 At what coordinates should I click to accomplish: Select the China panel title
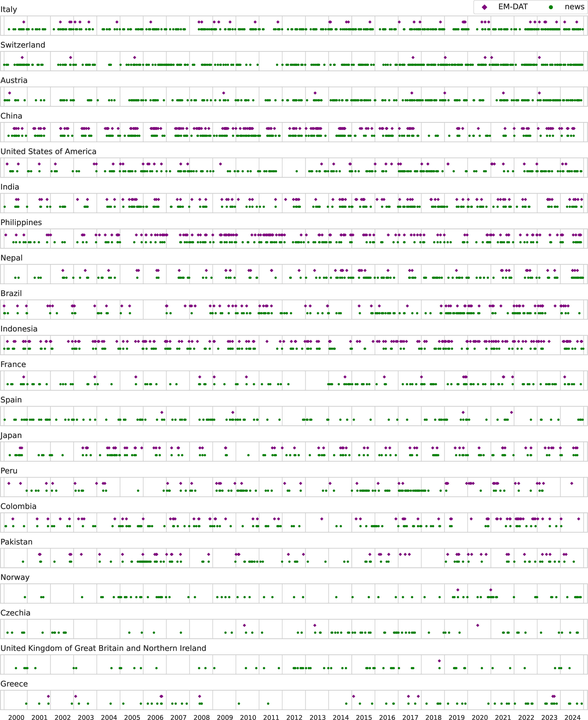coord(11,116)
